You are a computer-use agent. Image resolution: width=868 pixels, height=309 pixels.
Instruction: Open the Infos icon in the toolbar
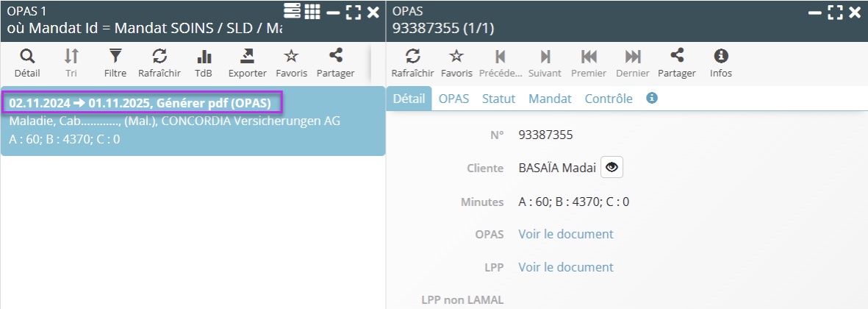coord(721,63)
